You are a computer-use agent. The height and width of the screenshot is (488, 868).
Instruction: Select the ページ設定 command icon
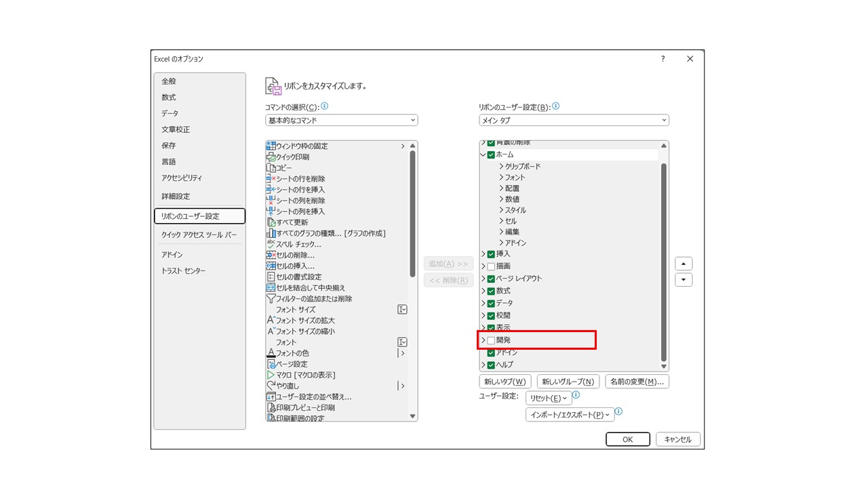click(x=271, y=364)
